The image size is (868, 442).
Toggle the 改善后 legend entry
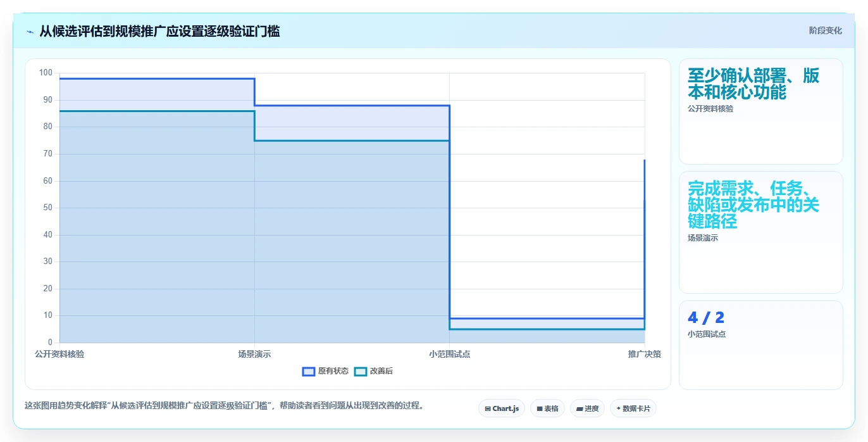373,371
